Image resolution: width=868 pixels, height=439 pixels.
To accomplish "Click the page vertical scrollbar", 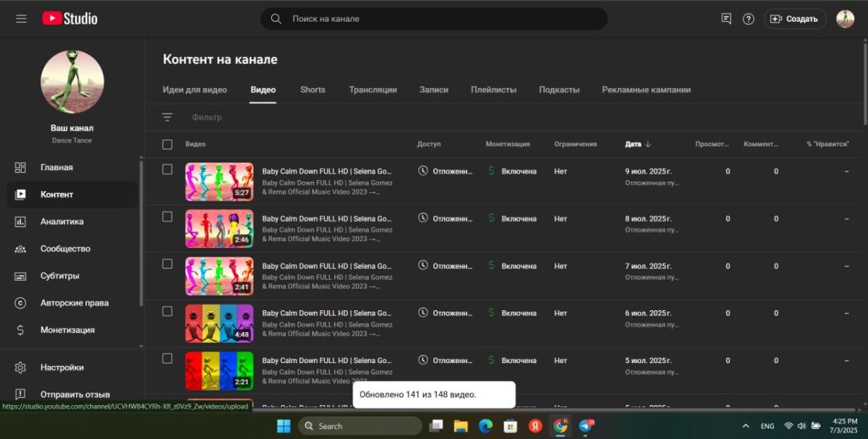I will pyautogui.click(x=864, y=83).
